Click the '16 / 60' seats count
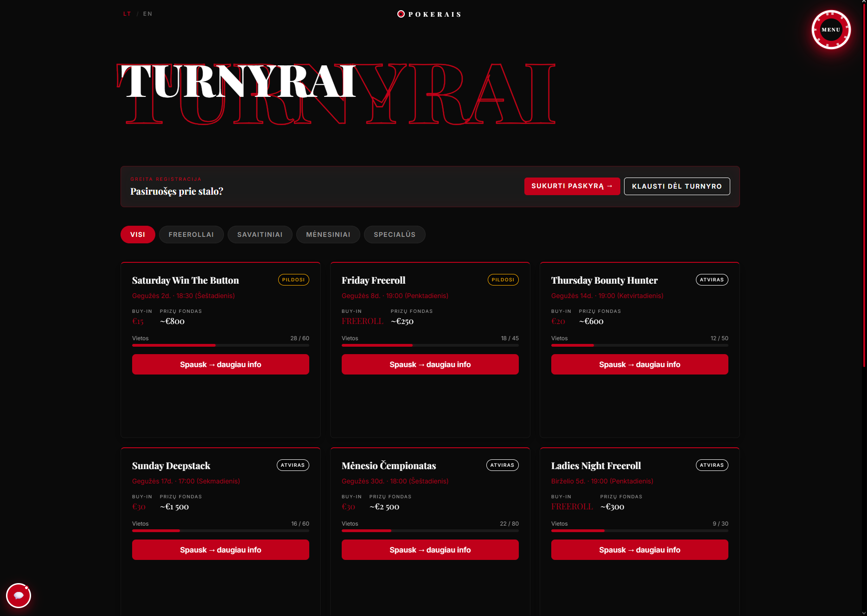Screen dimensions: 867x616 (x=300, y=524)
